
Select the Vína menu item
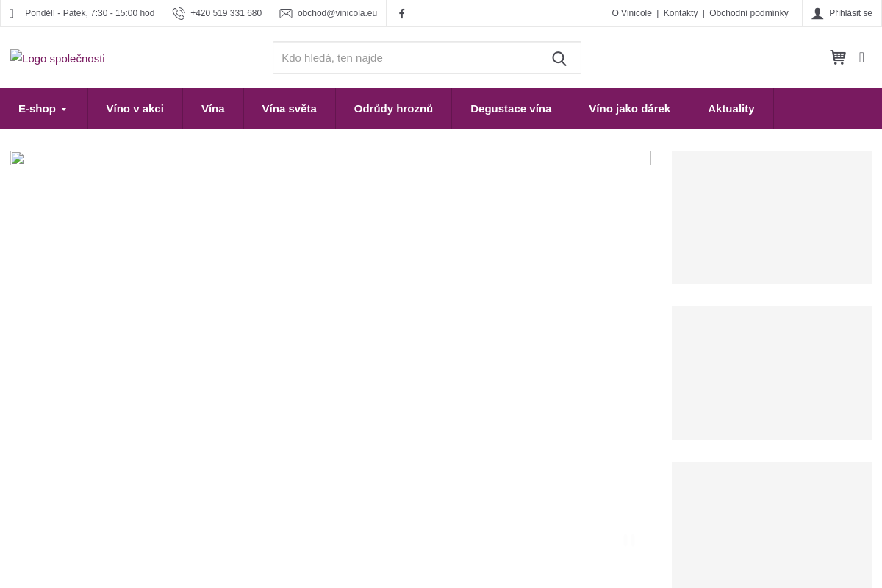(x=213, y=109)
